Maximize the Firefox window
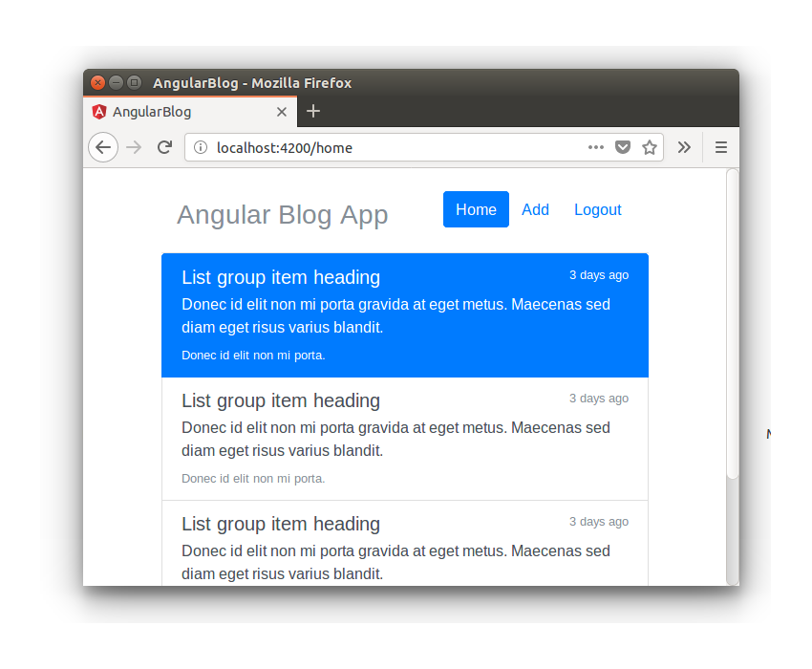Viewport: 812px width, 669px height. 134,82
